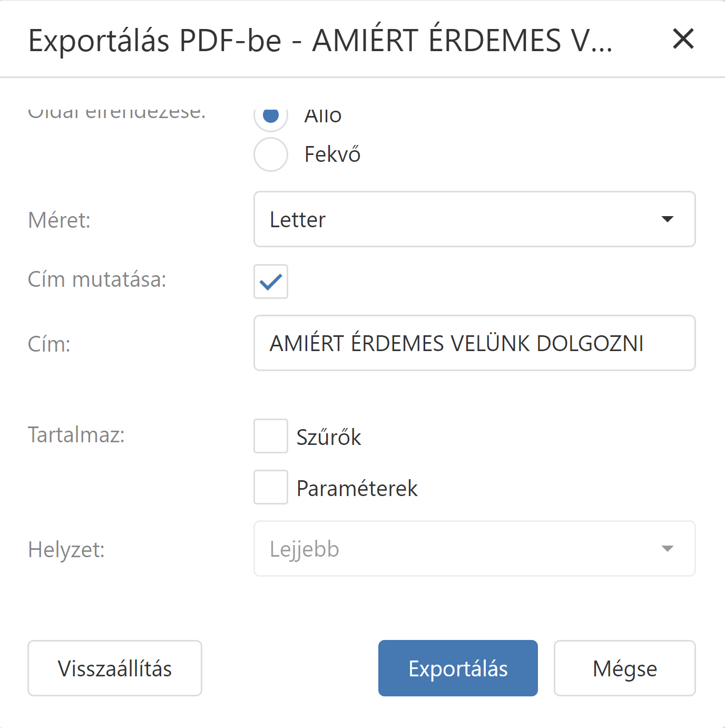Click the Tartalmaz label
The height and width of the screenshot is (728, 725).
tap(76, 435)
